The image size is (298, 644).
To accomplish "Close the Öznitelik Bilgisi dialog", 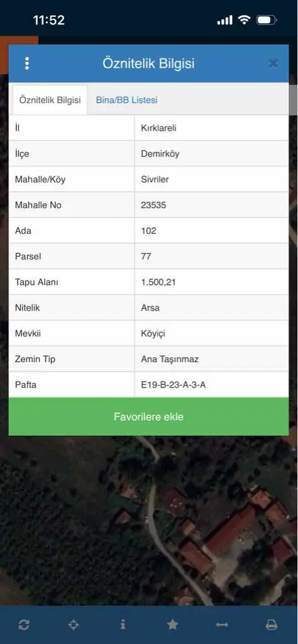I will pyautogui.click(x=273, y=64).
